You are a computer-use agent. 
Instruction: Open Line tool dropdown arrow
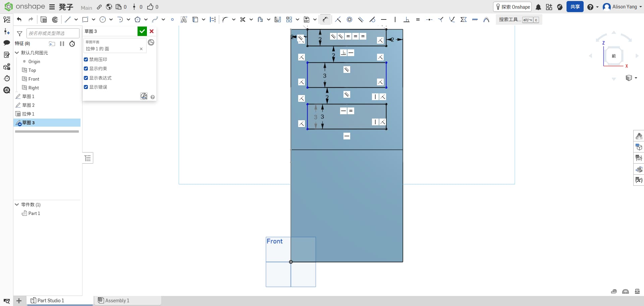coord(76,19)
